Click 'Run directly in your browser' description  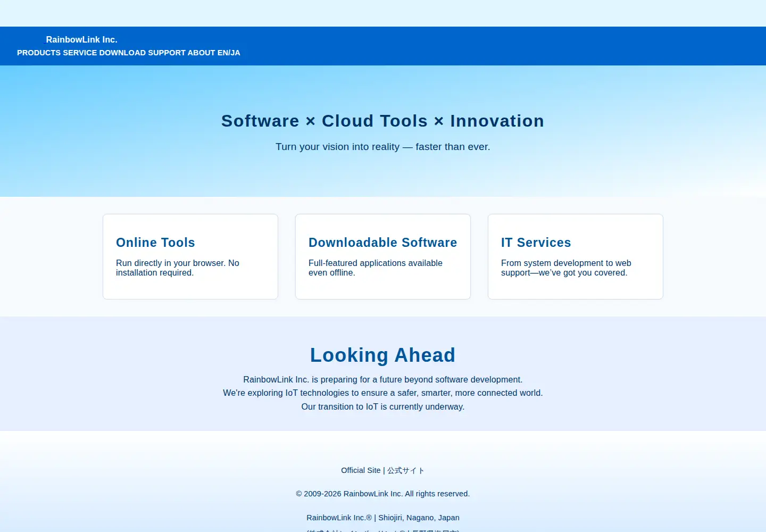tap(178, 268)
